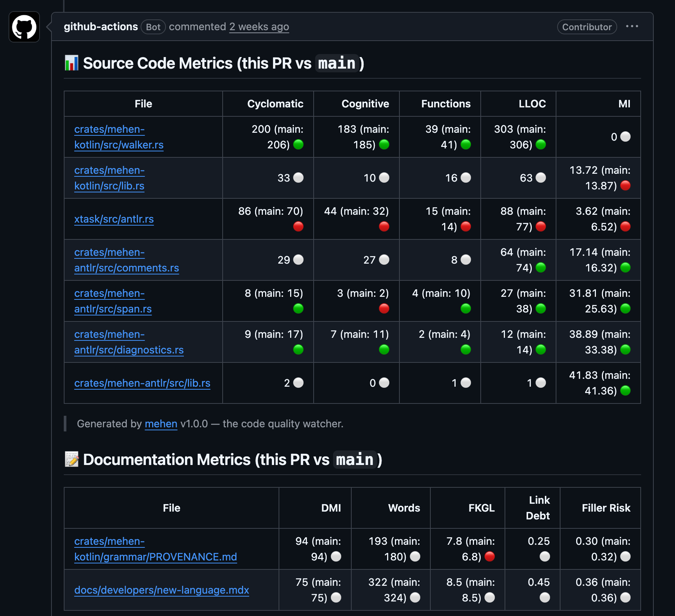Follow the mehen link in Generated by note
675x616 pixels.
[161, 424]
